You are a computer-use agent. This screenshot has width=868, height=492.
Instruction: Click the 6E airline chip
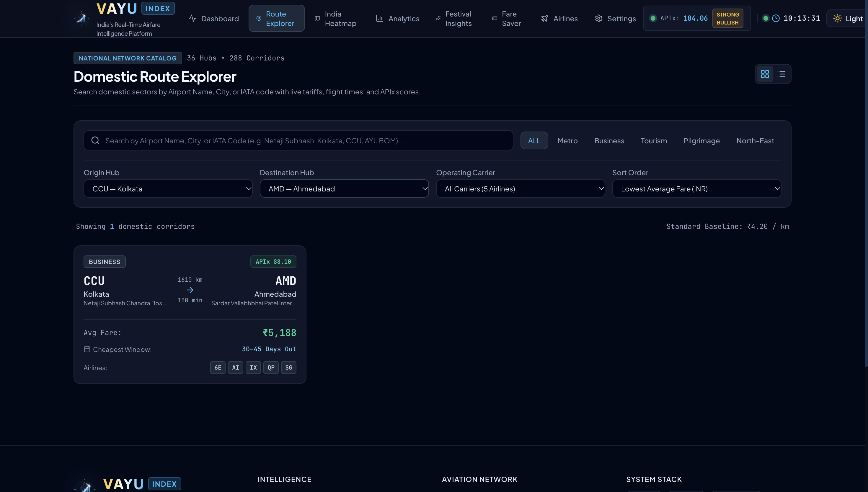(218, 367)
